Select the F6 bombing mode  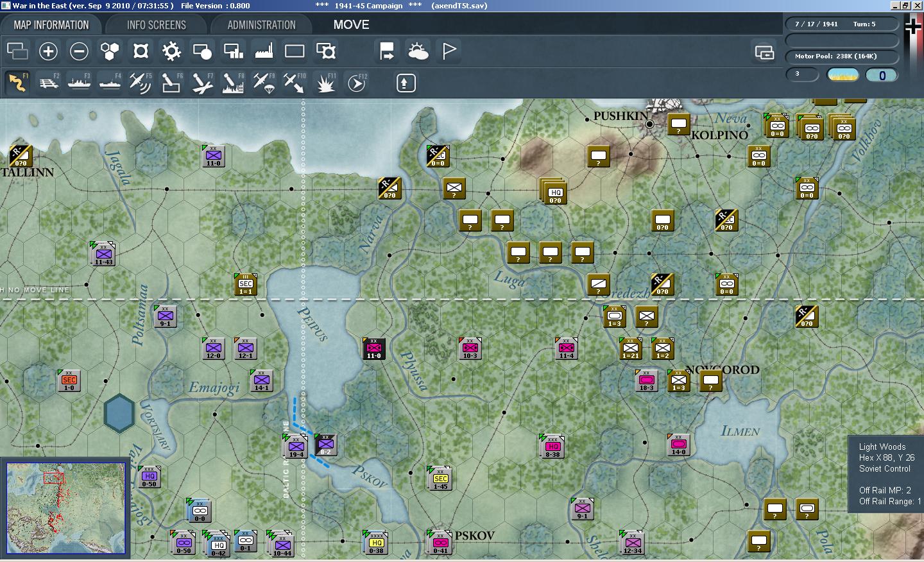(x=171, y=83)
